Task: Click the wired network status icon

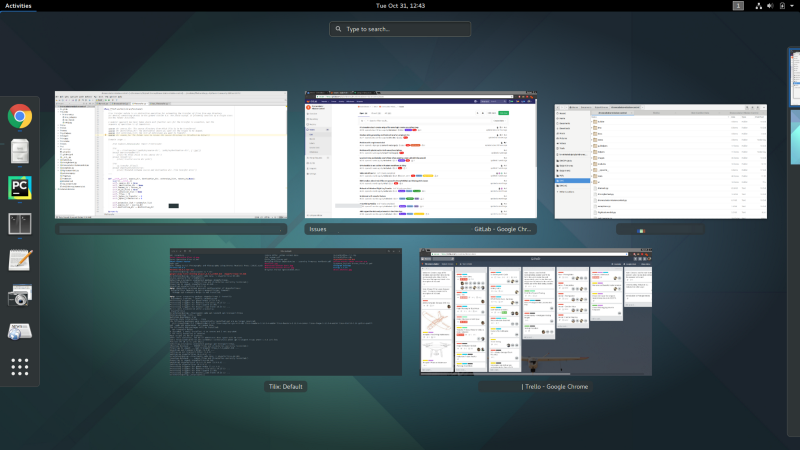Action: 759,6
